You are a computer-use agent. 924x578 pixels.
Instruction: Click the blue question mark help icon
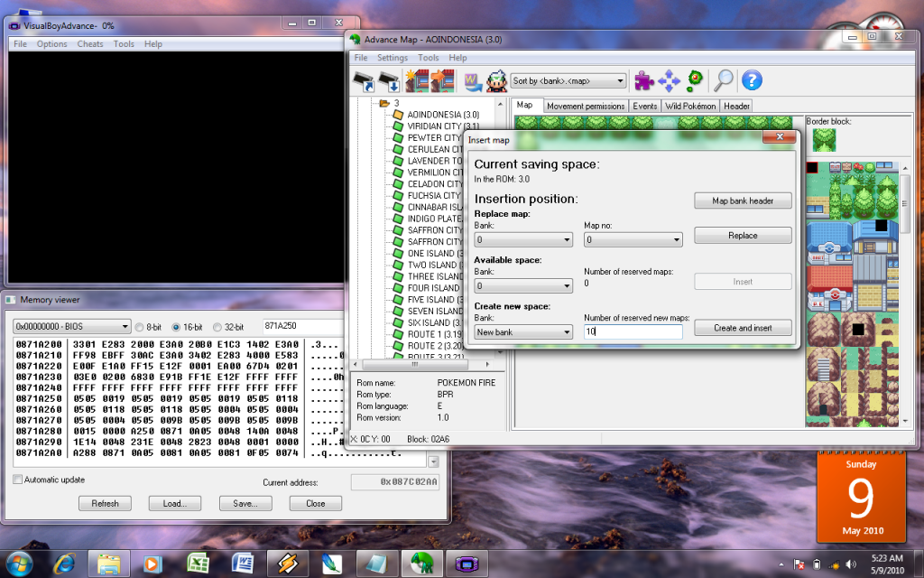tap(752, 80)
